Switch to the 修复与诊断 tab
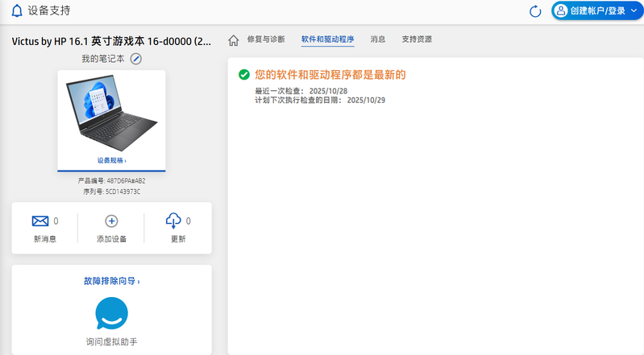This screenshot has width=644, height=355. coord(266,39)
